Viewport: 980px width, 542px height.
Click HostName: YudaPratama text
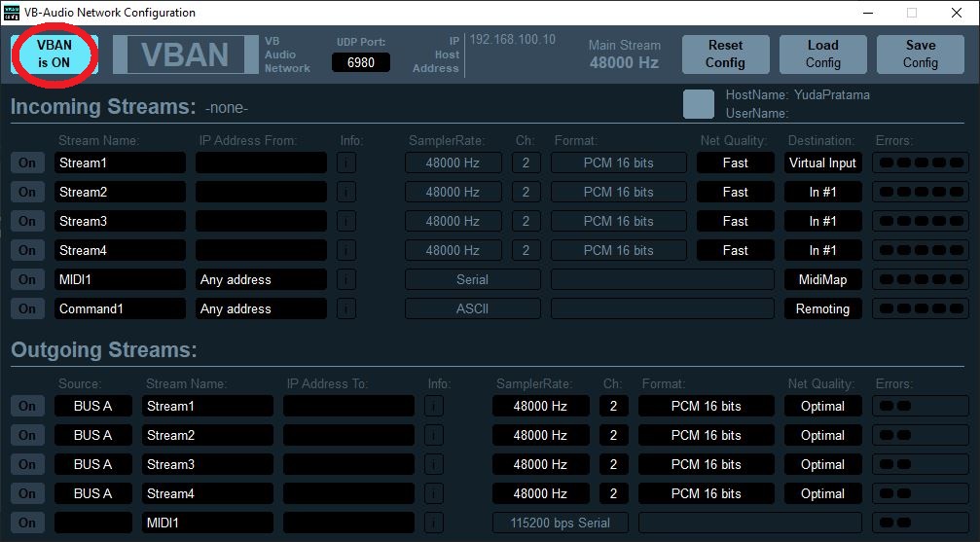[797, 95]
